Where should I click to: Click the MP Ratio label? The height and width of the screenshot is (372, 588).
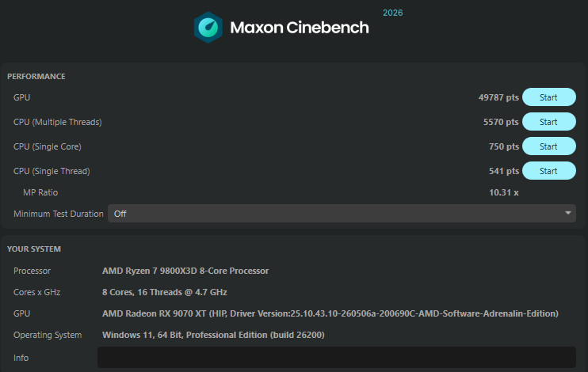40,192
